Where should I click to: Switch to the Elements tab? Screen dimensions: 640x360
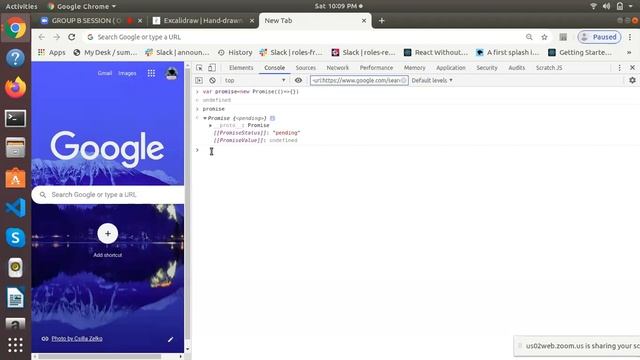[x=241, y=68]
